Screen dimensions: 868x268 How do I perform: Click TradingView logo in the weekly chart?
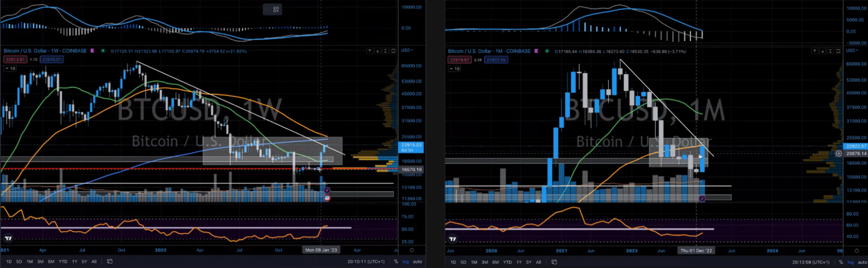click(8, 238)
